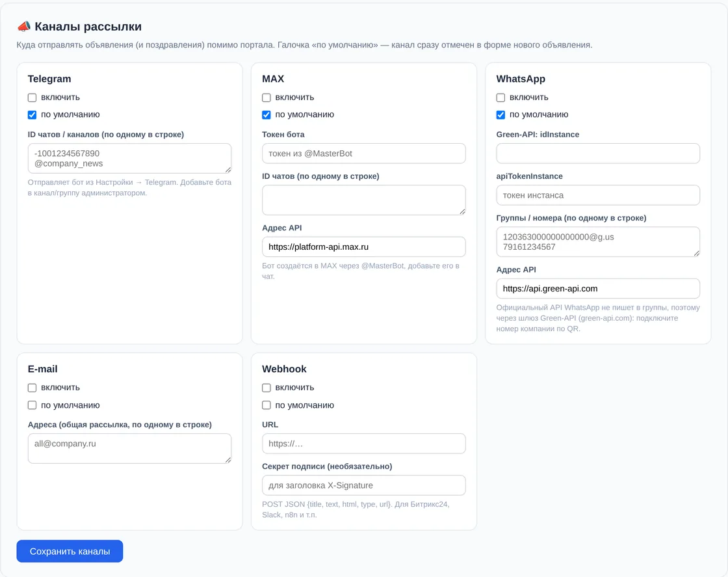The height and width of the screenshot is (577, 728).
Task: Enable the Telegram channel checkbox
Action: (32, 98)
